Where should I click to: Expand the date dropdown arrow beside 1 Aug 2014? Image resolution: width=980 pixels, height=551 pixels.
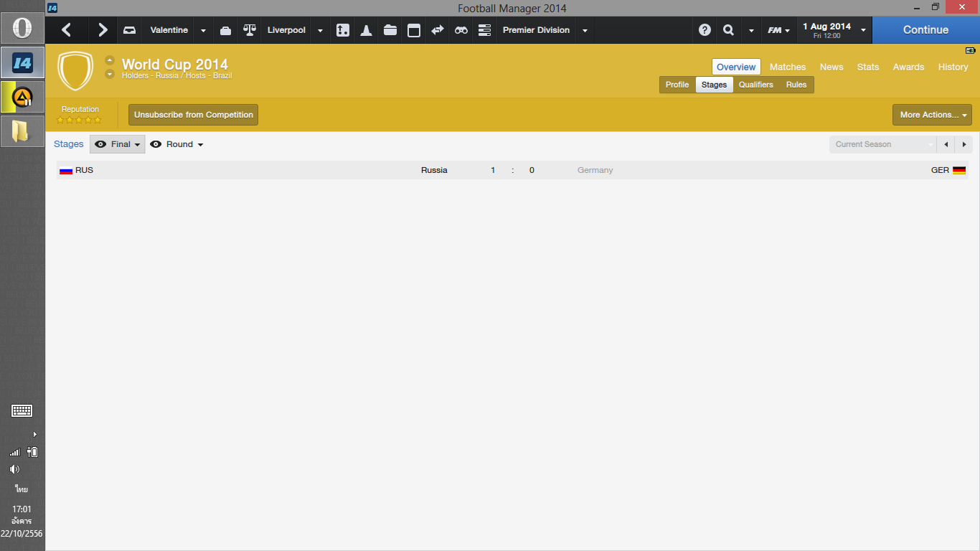[863, 31]
